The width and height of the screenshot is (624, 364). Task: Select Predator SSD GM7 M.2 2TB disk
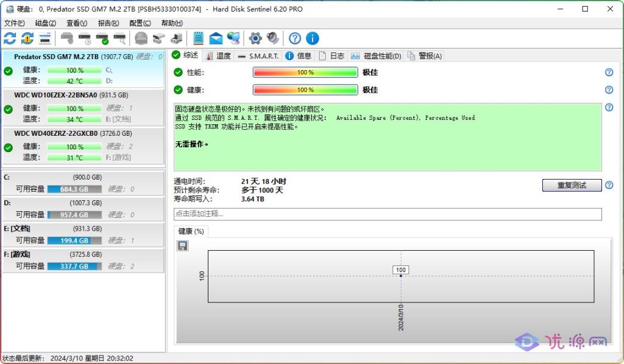83,69
